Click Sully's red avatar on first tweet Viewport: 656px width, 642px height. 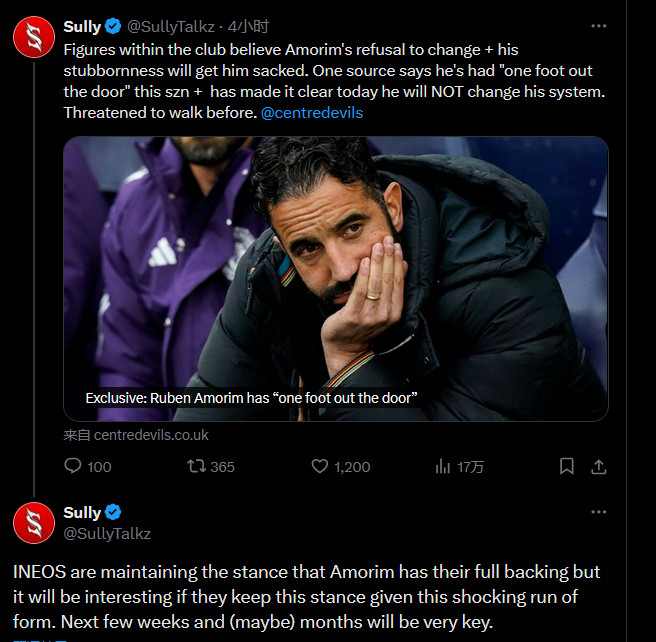click(34, 37)
